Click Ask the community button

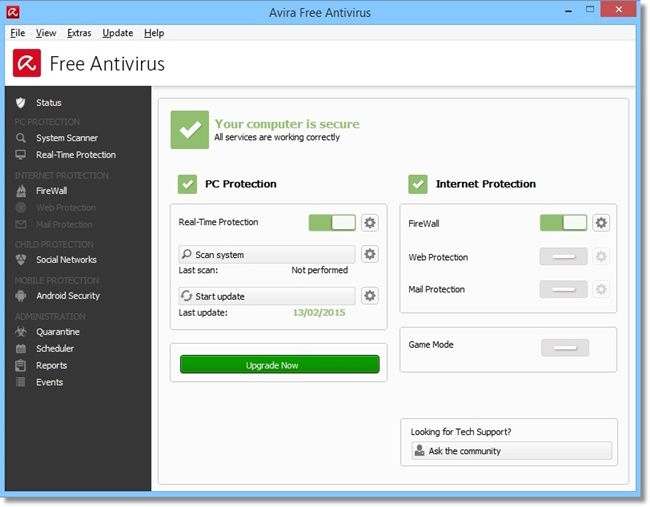coord(512,451)
